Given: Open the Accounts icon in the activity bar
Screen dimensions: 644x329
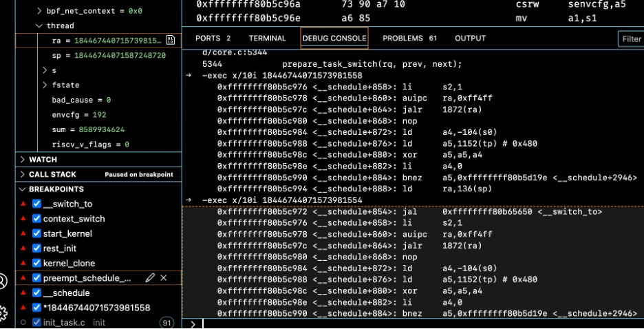Looking at the screenshot, I should [3, 281].
